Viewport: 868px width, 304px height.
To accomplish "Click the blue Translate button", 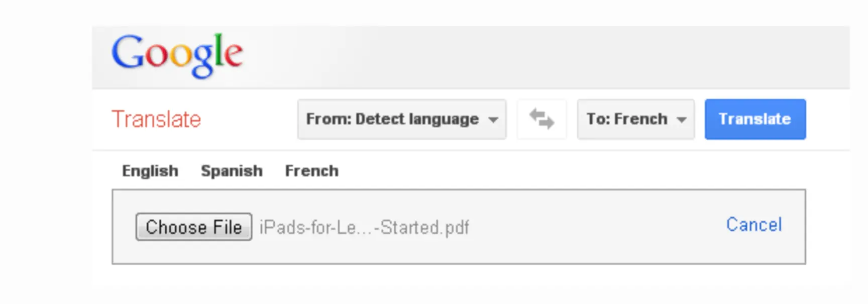I will click(755, 119).
